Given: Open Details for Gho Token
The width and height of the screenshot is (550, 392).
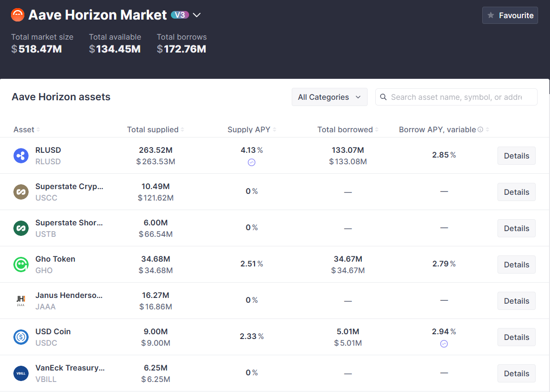Looking at the screenshot, I should pos(516,265).
